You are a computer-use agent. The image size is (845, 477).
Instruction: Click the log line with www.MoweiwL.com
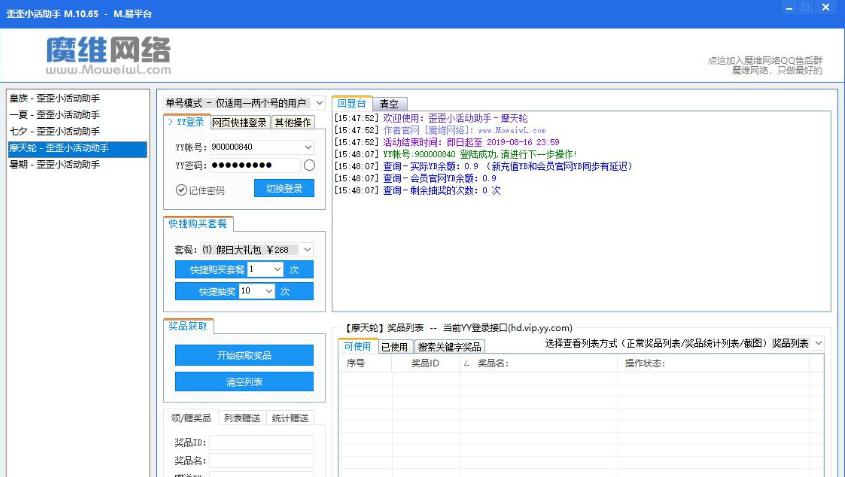pos(440,130)
